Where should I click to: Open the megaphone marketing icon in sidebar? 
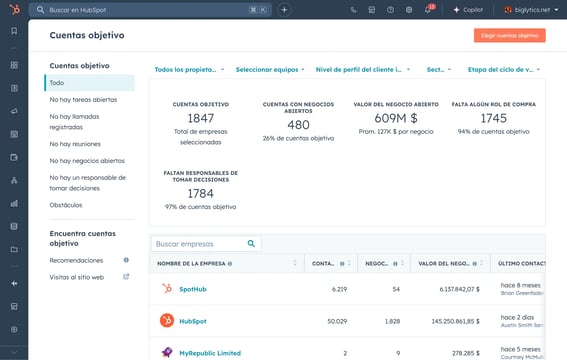click(14, 111)
